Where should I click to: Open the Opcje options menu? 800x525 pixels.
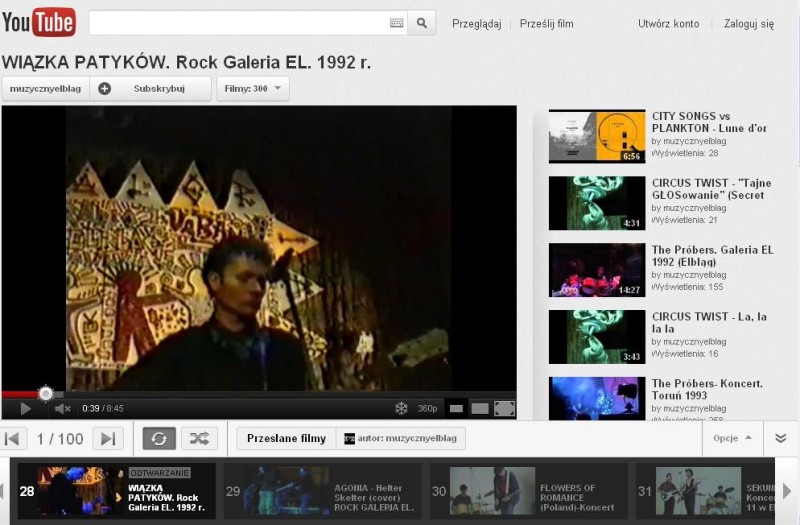pos(732,438)
